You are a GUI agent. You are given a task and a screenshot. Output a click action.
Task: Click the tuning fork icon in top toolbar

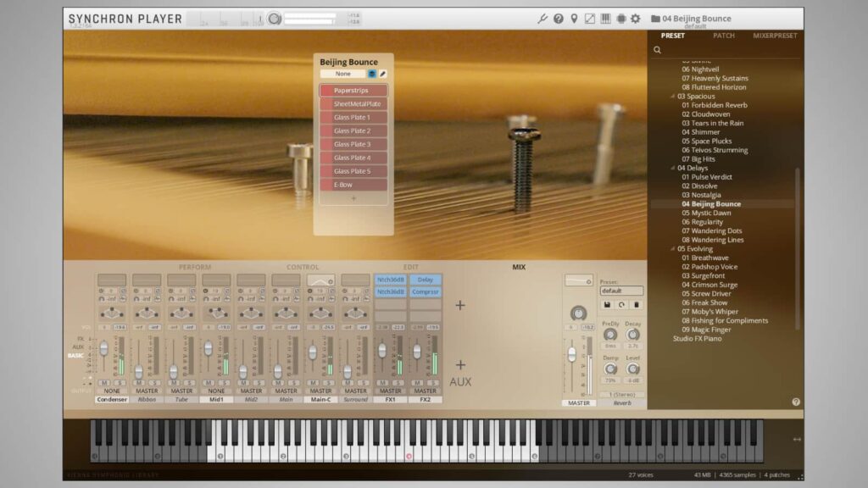coord(542,19)
